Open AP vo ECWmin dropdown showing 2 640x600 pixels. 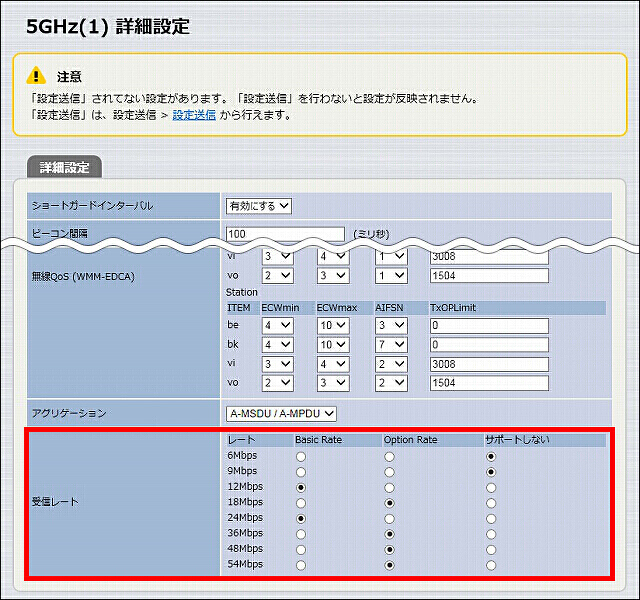(278, 276)
